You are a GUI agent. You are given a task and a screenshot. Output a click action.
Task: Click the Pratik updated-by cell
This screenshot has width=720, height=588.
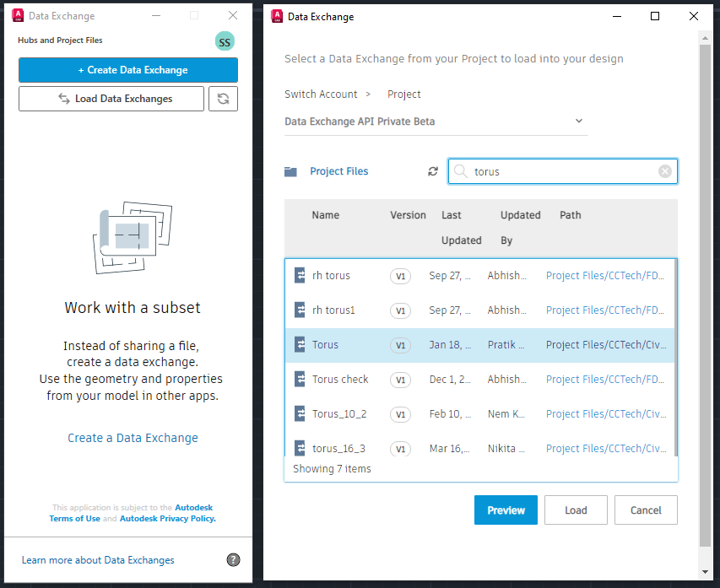(x=506, y=344)
